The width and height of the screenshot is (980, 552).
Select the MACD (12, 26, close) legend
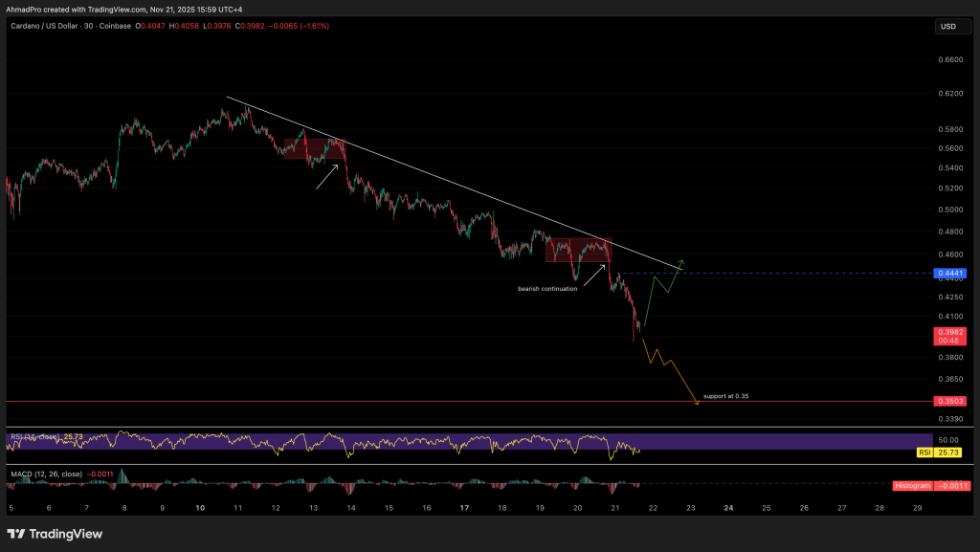pyautogui.click(x=48, y=474)
